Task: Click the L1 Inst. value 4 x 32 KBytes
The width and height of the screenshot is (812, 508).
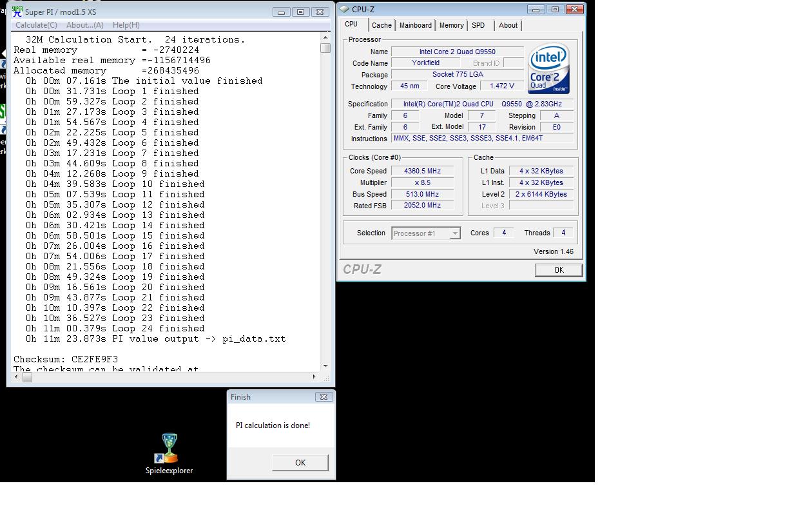Action: coord(541,182)
